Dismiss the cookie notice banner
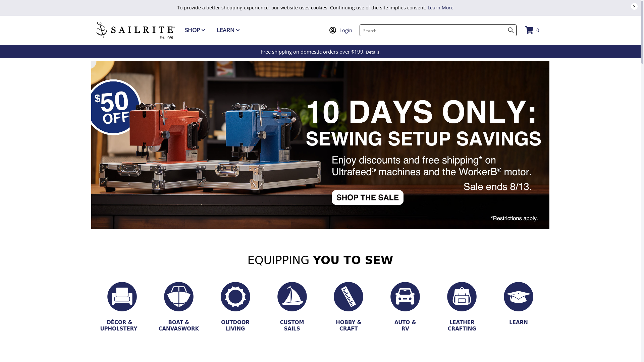 point(634,6)
